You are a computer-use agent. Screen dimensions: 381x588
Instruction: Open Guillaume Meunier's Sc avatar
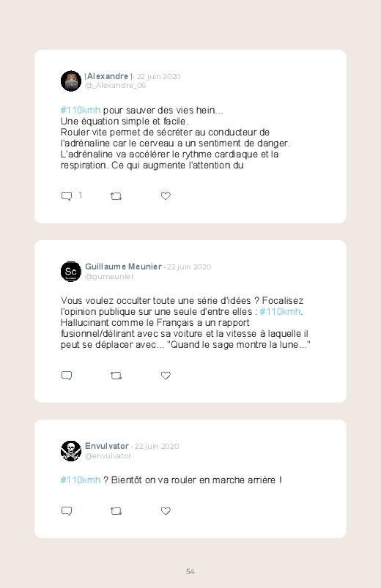coord(71,272)
